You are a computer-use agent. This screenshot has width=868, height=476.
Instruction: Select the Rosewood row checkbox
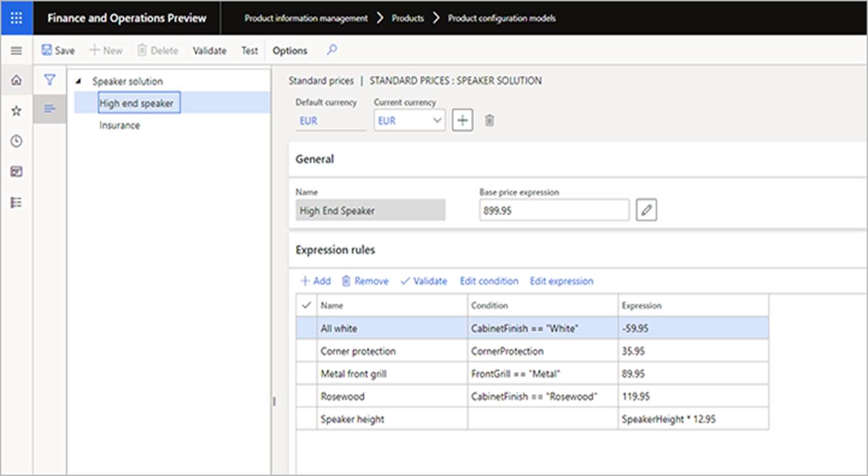307,396
